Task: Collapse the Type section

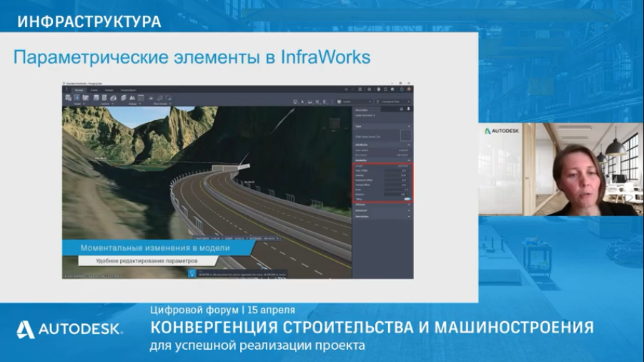Action: point(409,126)
